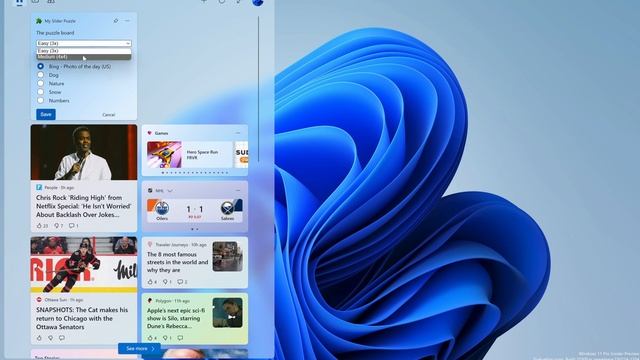Click the 1 - 1 game score
Screen dimensions: 640x360
195,209
